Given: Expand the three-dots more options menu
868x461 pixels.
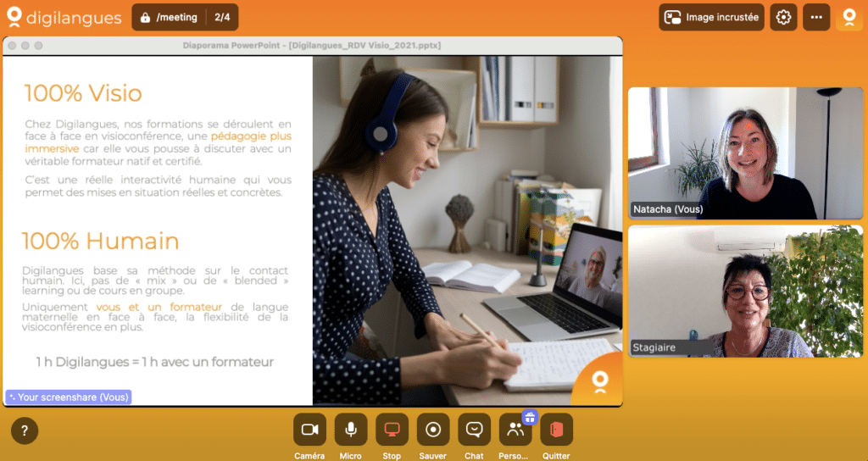Looking at the screenshot, I should [x=816, y=17].
